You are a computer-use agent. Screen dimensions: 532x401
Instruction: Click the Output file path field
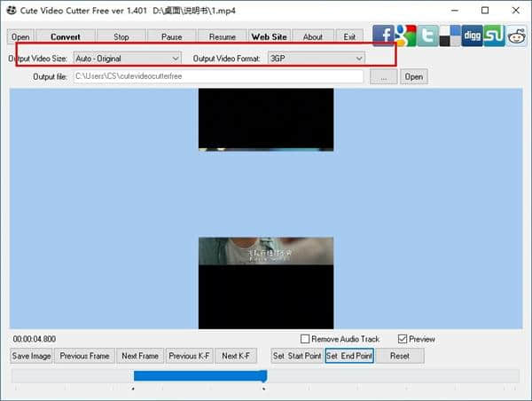(x=217, y=77)
